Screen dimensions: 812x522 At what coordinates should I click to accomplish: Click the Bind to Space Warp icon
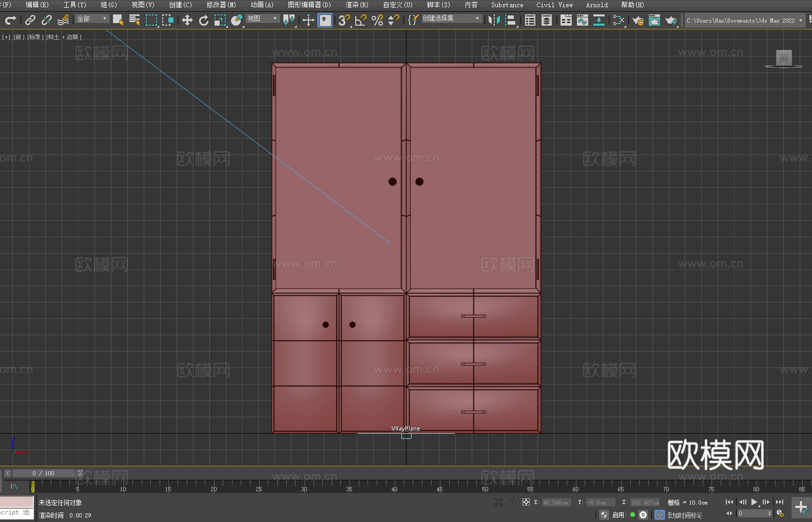point(63,20)
